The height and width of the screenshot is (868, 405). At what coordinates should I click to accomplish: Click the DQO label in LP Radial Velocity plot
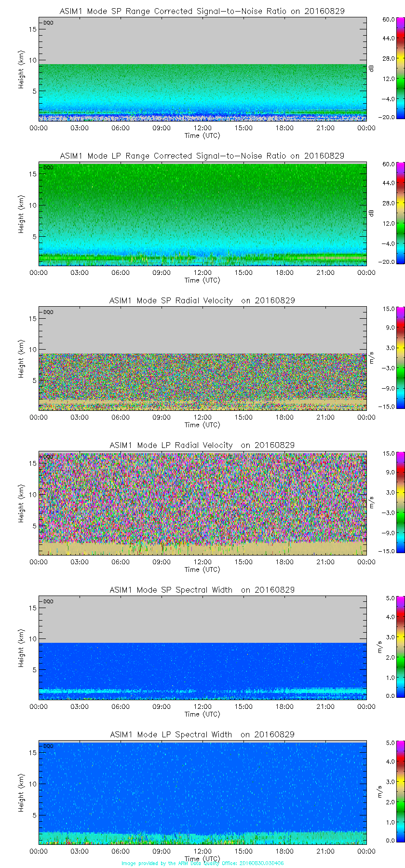click(x=48, y=457)
